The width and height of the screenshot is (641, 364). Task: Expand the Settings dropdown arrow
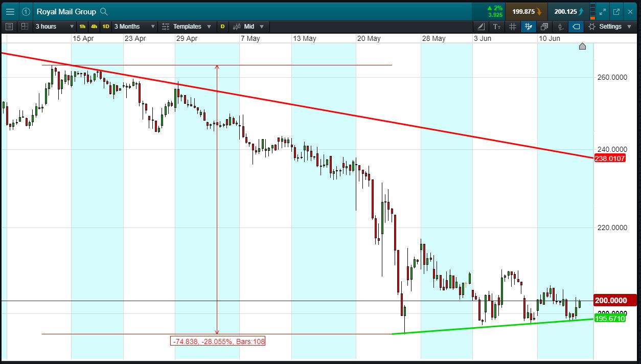(630, 27)
